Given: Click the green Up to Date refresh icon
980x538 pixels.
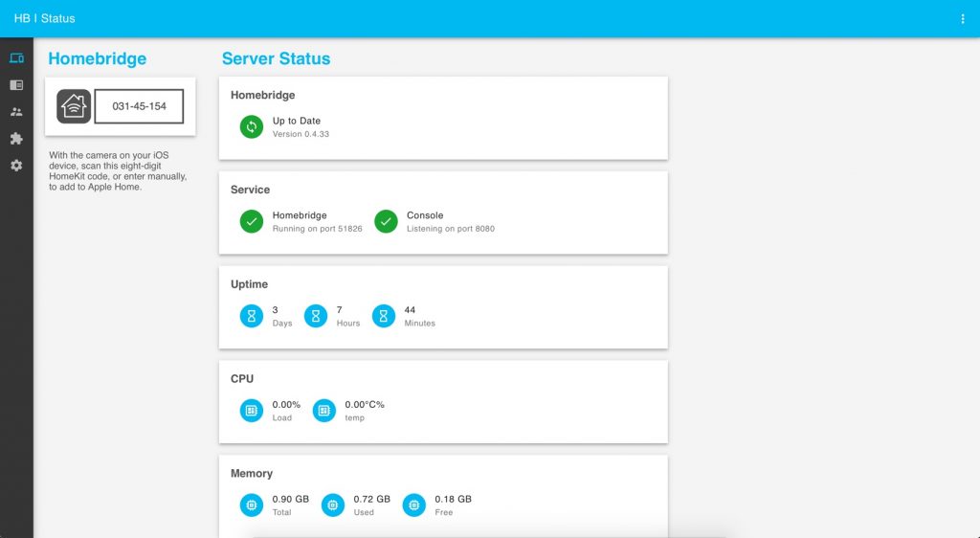Looking at the screenshot, I should 252,127.
